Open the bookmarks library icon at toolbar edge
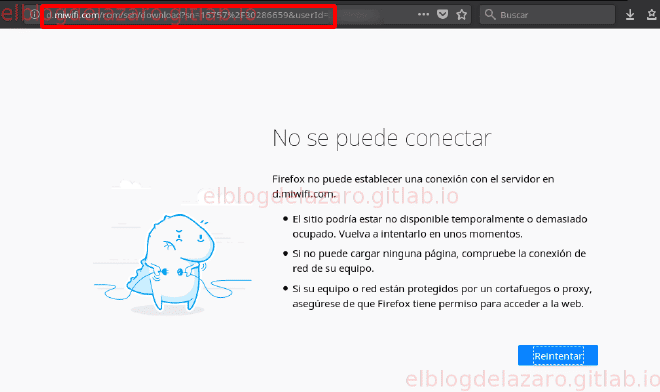The width and height of the screenshot is (660, 392). pos(652,15)
